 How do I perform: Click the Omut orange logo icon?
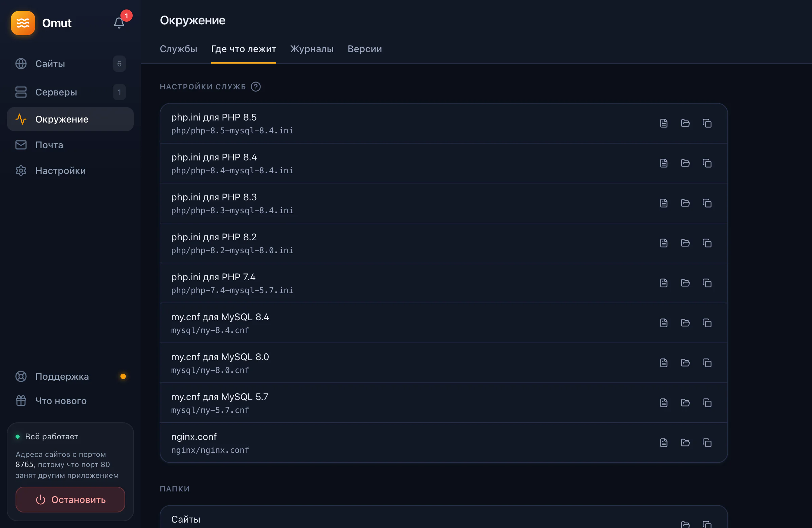coord(23,23)
